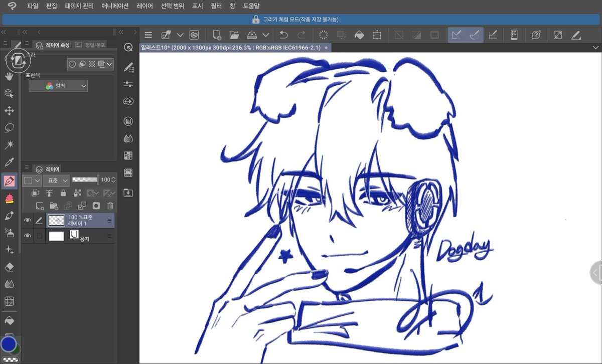Open the 파일 menu
Viewport: 602px width, 364px height.
point(33,6)
